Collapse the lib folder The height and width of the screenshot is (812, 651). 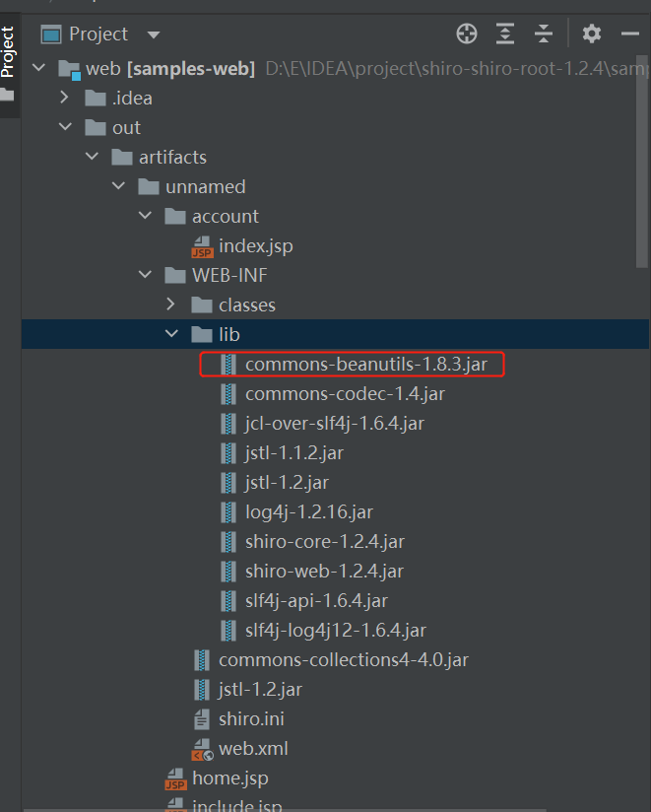pos(171,333)
